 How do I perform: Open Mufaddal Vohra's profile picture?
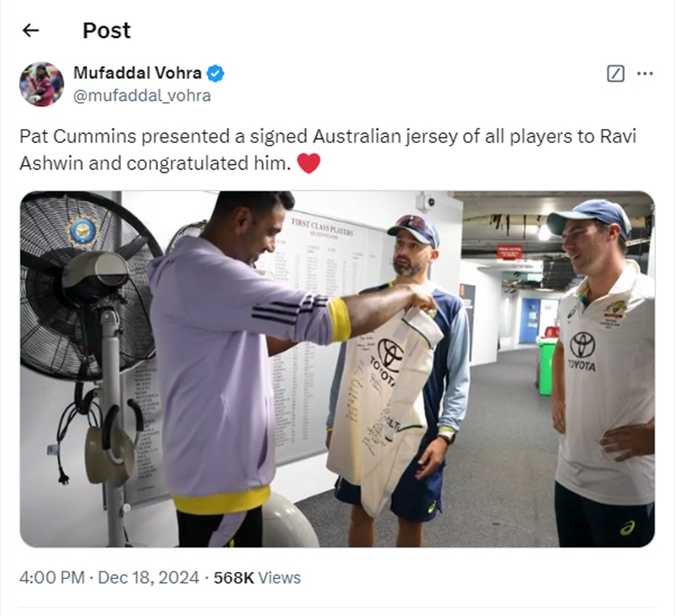pos(42,84)
